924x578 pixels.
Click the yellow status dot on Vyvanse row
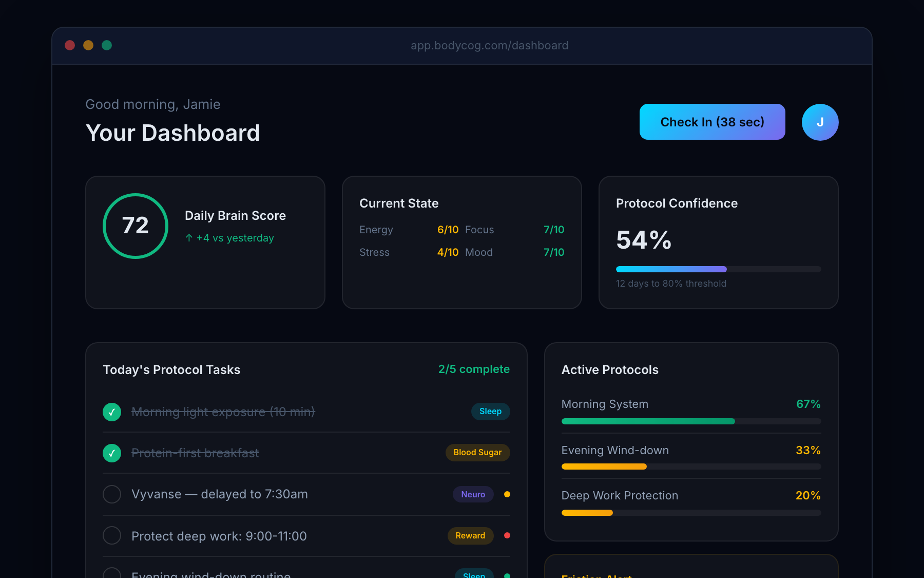[507, 494]
